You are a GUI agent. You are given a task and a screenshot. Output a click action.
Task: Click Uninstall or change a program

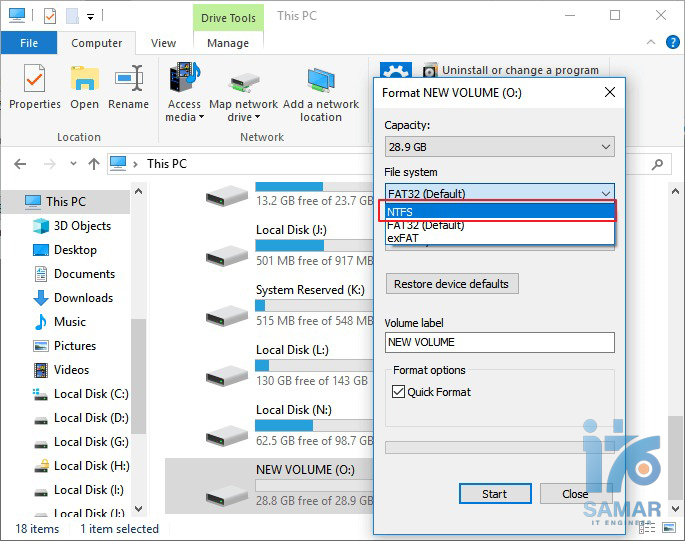520,70
